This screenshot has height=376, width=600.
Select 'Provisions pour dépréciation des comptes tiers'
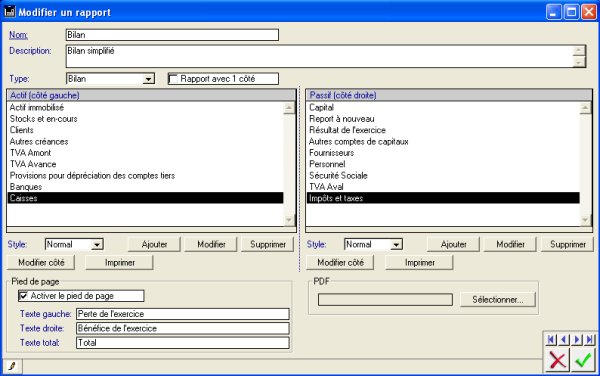coord(145,176)
